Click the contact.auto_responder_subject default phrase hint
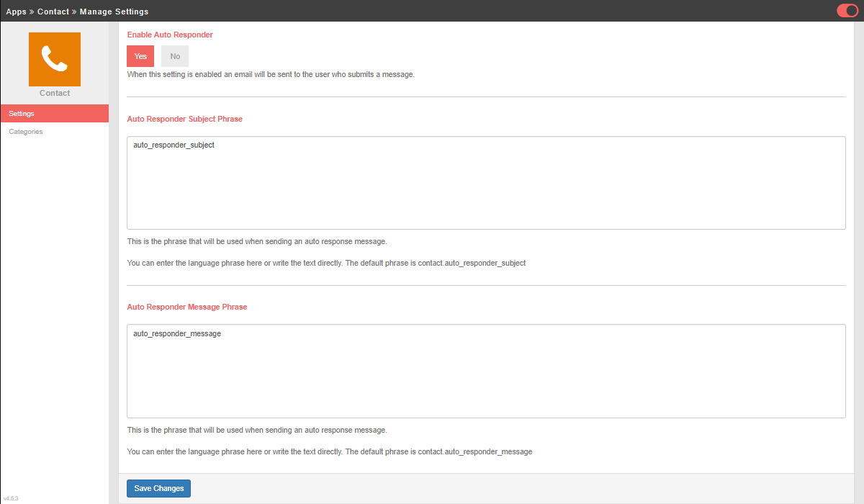This screenshot has width=864, height=504. (472, 264)
